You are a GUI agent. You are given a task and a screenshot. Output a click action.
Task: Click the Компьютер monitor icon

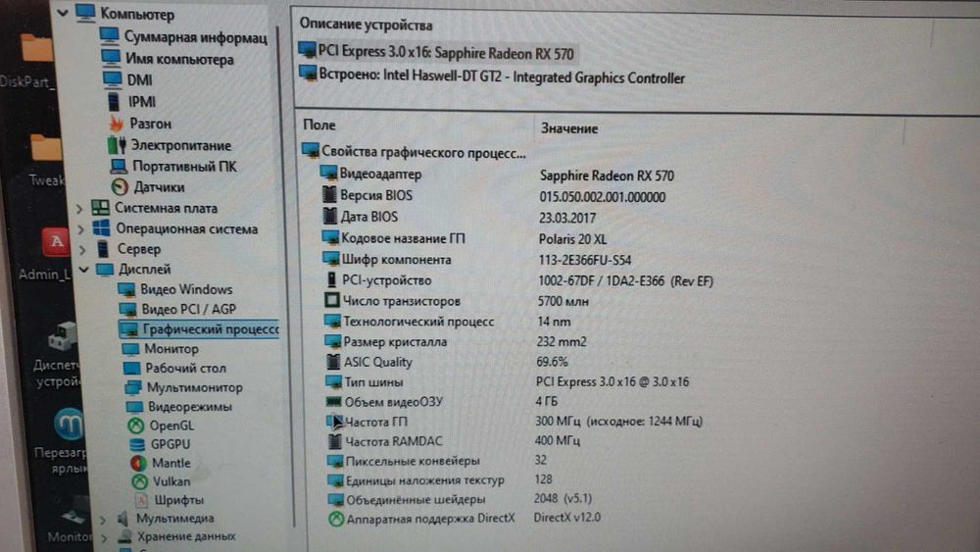point(85,13)
